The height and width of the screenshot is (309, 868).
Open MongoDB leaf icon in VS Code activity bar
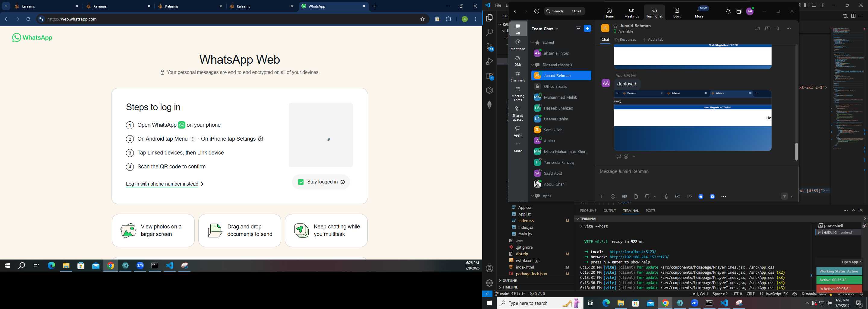click(489, 105)
